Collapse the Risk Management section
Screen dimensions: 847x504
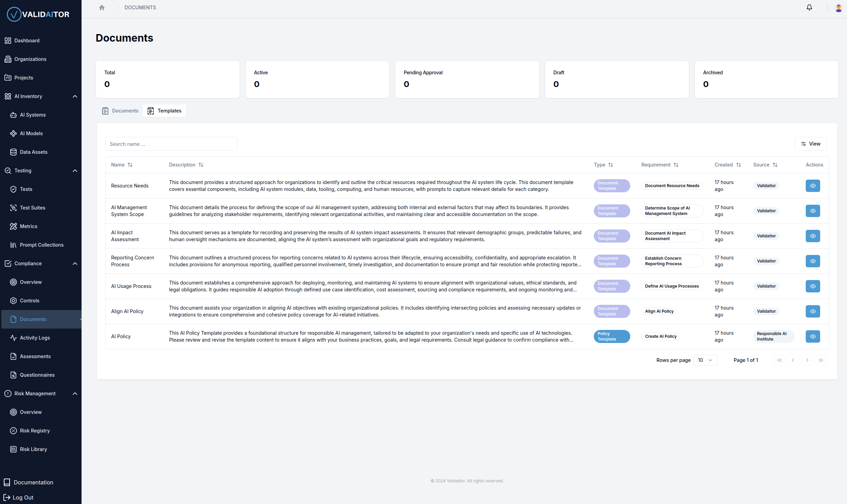pyautogui.click(x=75, y=393)
